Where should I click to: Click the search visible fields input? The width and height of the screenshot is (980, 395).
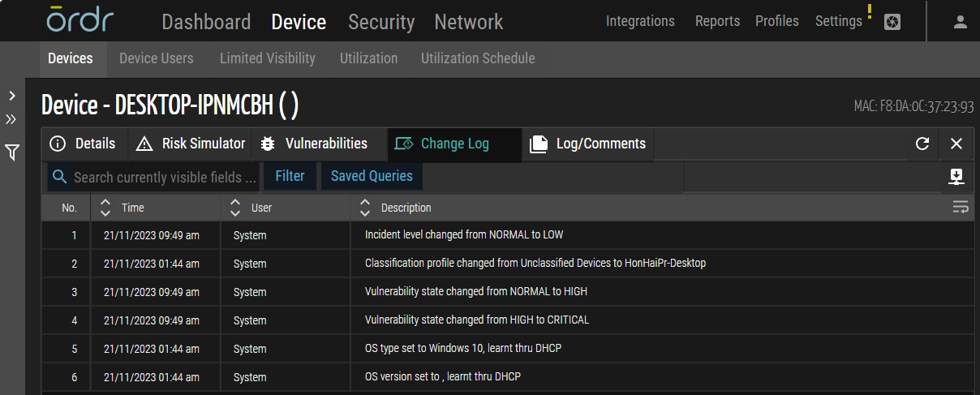coord(165,177)
